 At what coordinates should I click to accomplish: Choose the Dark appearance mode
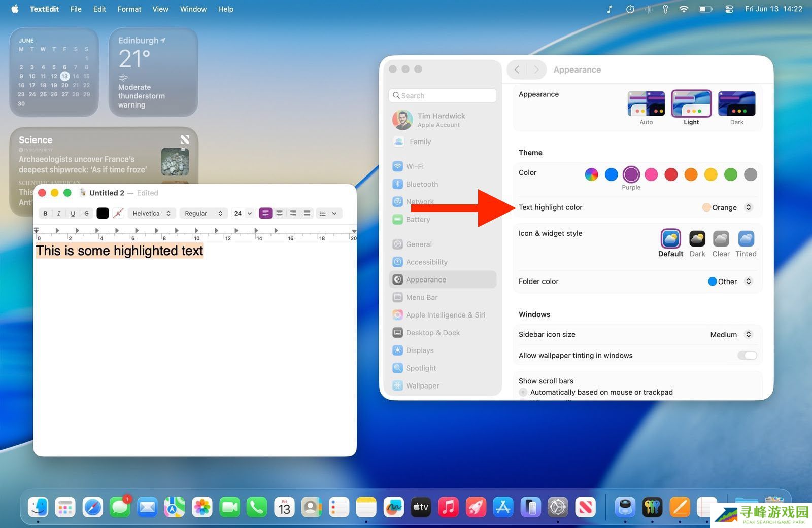736,104
